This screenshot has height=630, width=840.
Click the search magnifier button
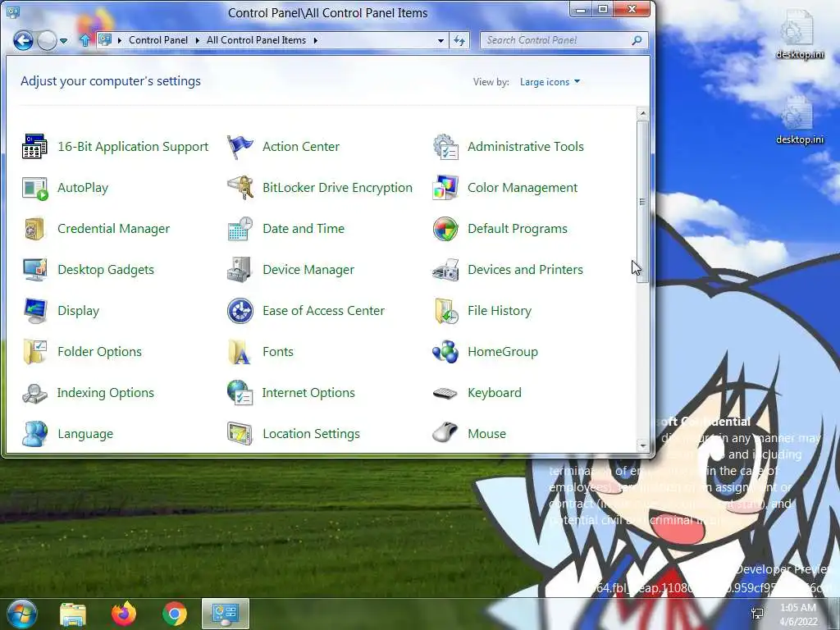(637, 40)
